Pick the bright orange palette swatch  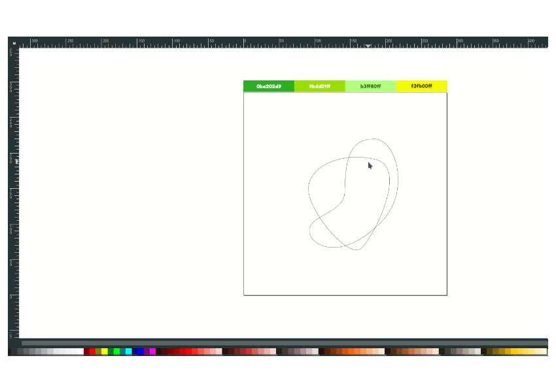coord(351,351)
